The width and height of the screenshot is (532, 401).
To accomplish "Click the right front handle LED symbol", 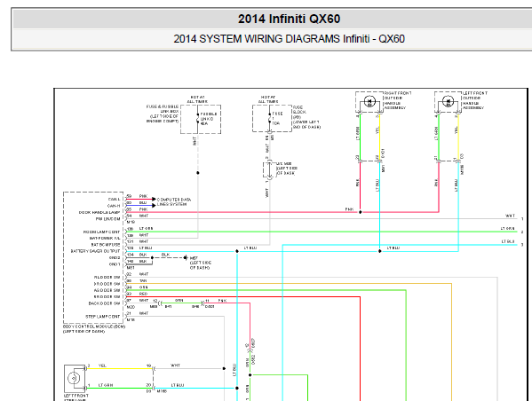I will (369, 101).
